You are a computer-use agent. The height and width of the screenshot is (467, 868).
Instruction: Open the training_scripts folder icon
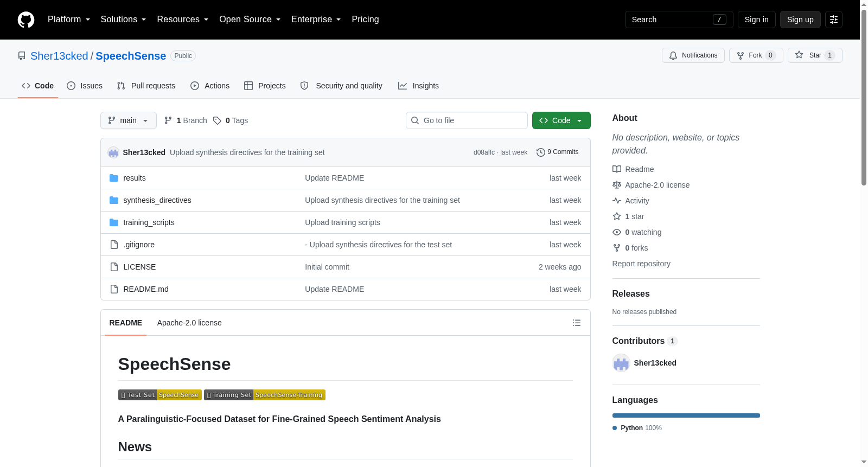coord(114,222)
